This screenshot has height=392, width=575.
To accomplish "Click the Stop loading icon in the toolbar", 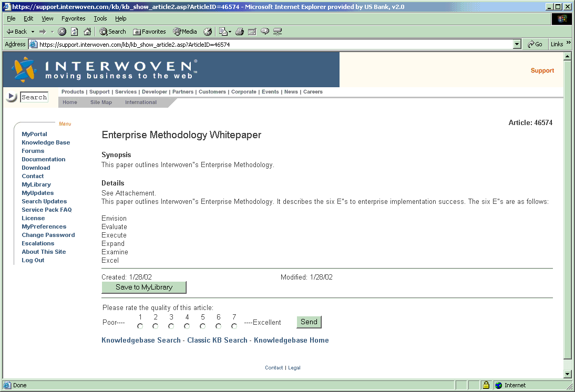I will (62, 32).
